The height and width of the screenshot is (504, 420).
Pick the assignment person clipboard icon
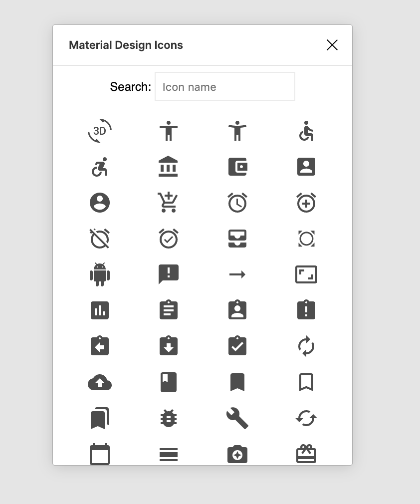237,309
